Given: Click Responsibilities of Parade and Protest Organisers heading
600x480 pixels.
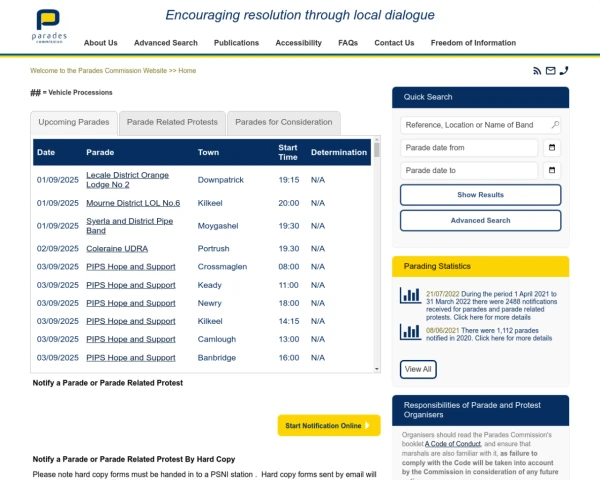Looking at the screenshot, I should coord(481,410).
